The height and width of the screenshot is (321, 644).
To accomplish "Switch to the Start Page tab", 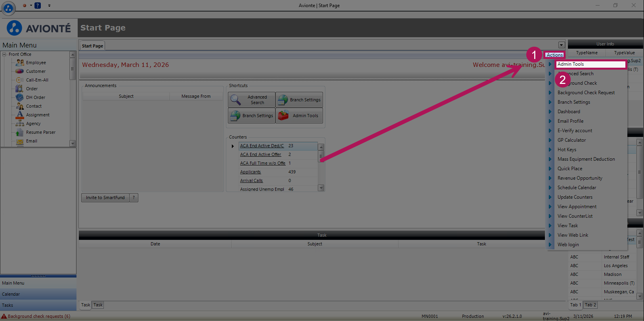I will pyautogui.click(x=92, y=46).
